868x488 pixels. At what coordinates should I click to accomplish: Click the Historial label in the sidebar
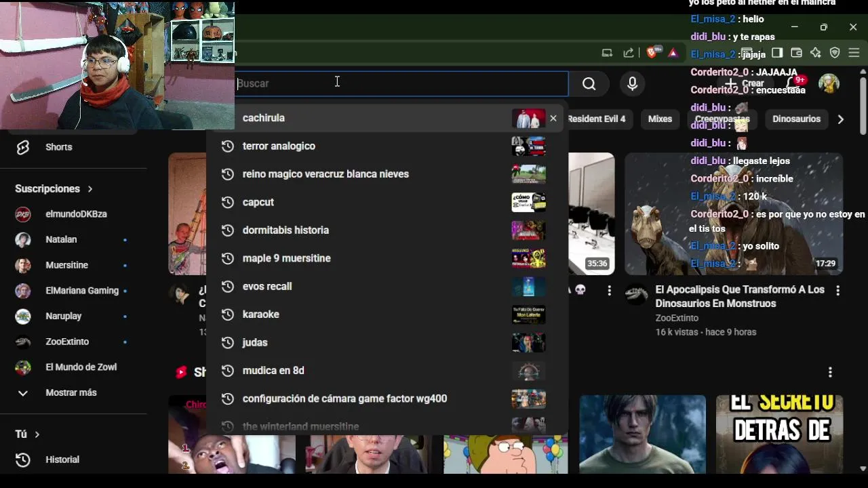62,460
